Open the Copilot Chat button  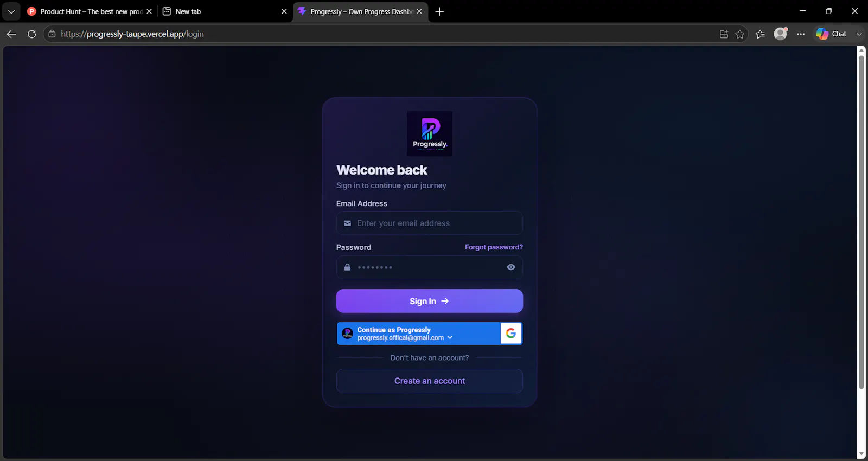click(832, 34)
